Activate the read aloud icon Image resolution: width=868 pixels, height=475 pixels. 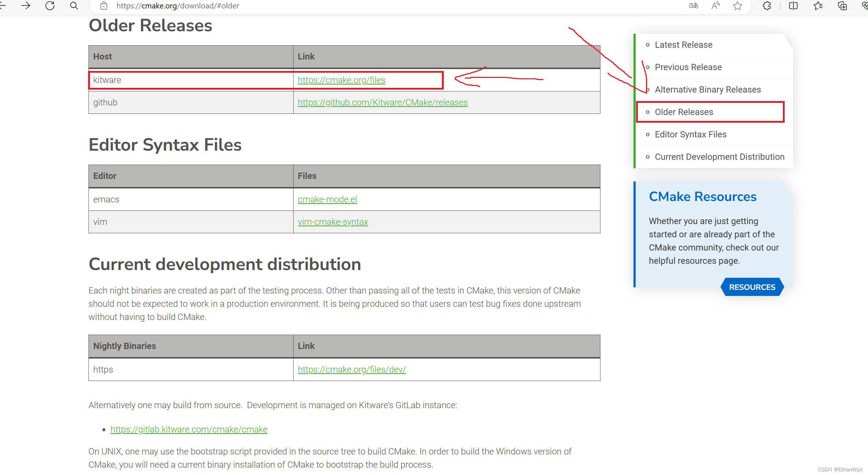tap(715, 6)
